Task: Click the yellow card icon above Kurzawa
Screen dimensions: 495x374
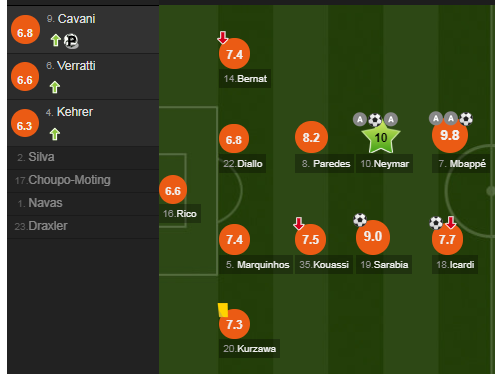Action: [x=223, y=310]
